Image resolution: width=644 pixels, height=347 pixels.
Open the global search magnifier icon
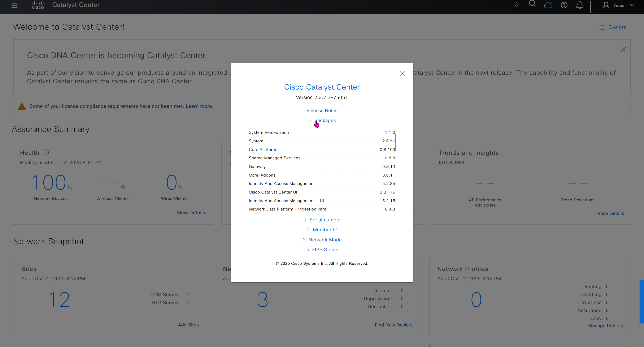532,4
